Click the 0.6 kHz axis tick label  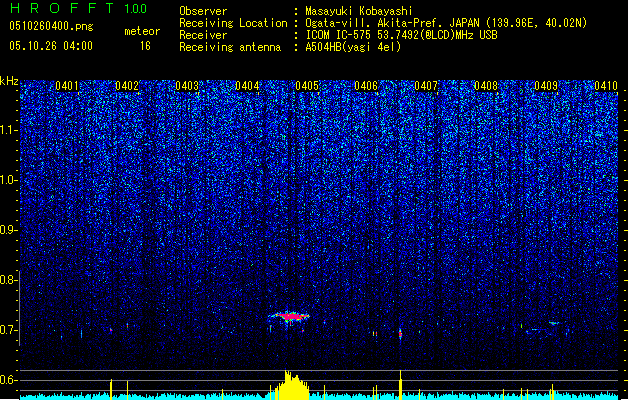(x=9, y=380)
